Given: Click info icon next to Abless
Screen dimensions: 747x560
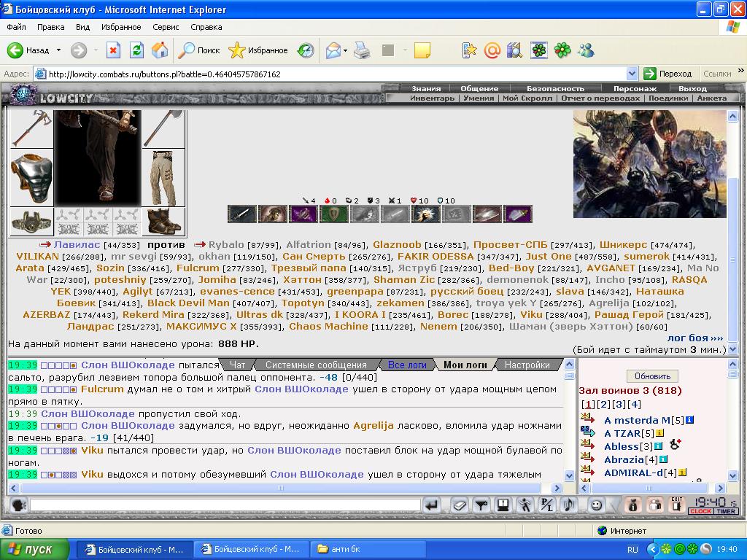Looking at the screenshot, I should [659, 446].
